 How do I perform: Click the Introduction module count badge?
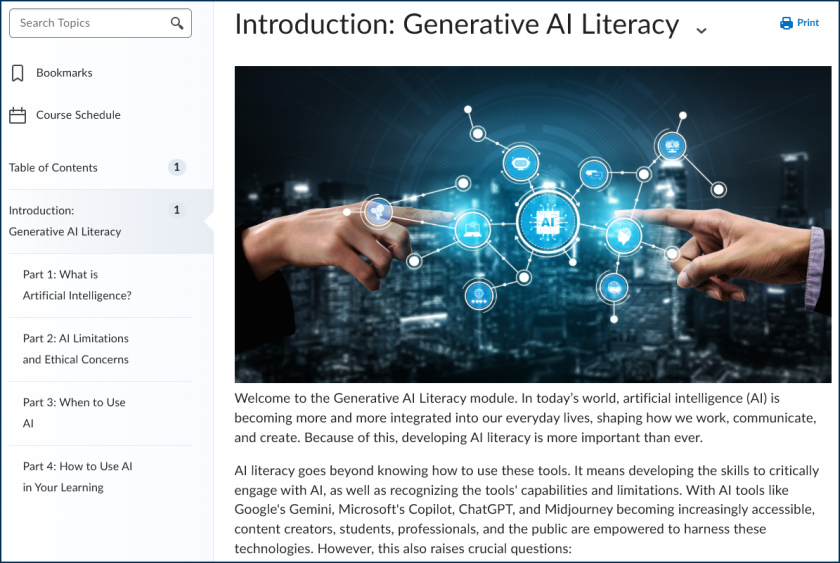coord(177,210)
